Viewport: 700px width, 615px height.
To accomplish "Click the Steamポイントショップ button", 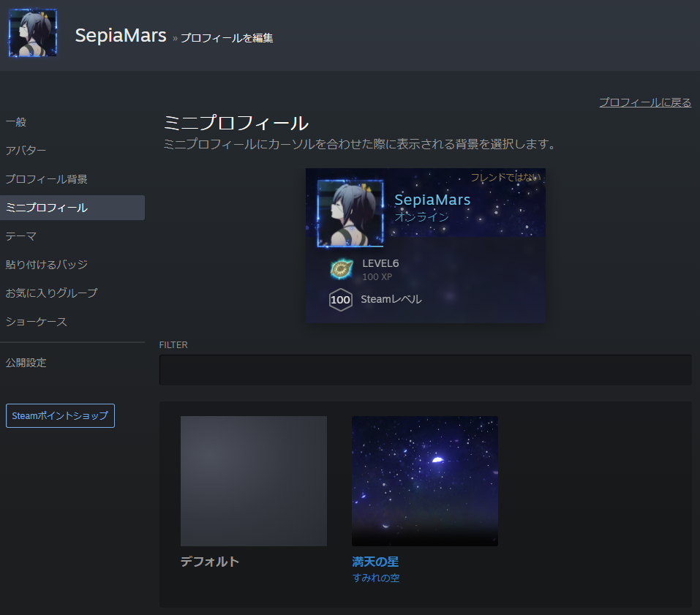I will (x=60, y=415).
